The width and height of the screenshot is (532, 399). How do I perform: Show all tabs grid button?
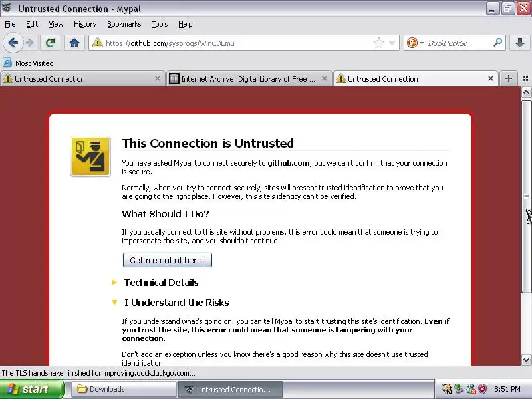click(x=525, y=78)
